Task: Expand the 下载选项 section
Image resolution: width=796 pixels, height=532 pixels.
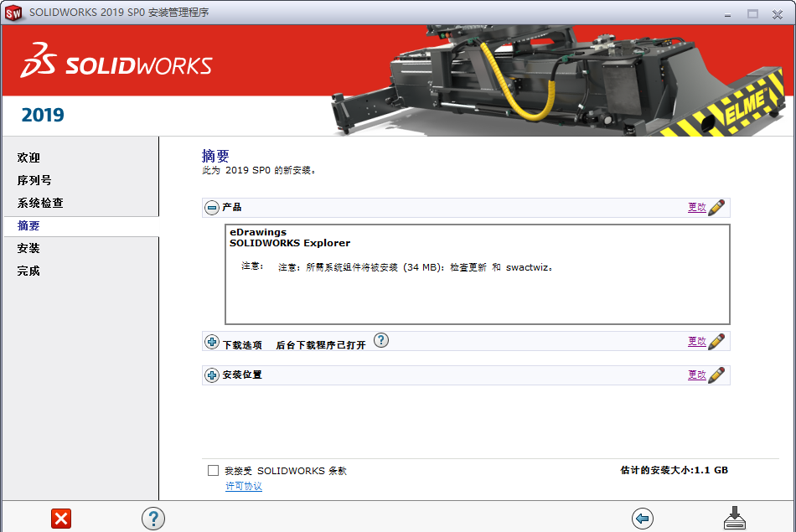Action: pyautogui.click(x=212, y=342)
